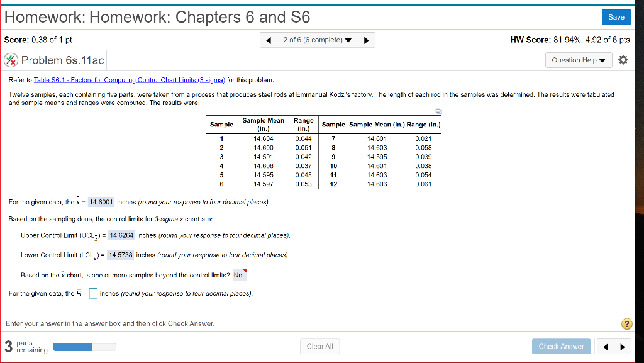Go to next question with right arrow
Viewport: 644px width, 363px height.
click(367, 40)
